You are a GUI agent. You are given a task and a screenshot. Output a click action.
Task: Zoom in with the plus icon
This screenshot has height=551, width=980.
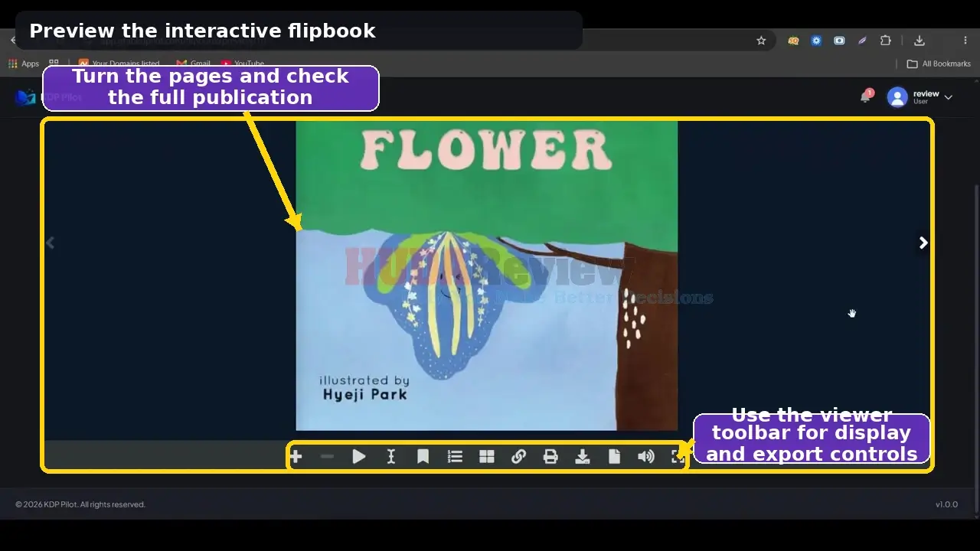(x=296, y=457)
